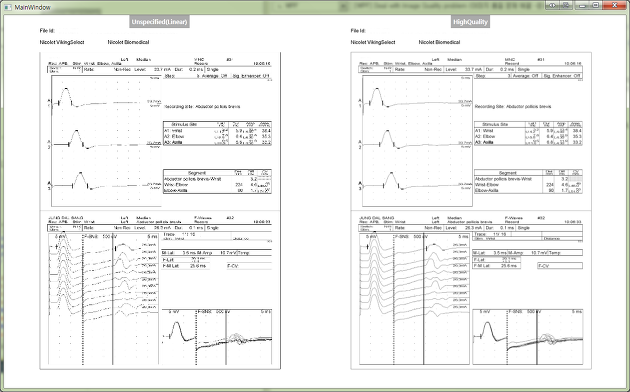The image size is (630, 392).
Task: Click the 'F-CV' field in Unspecified(Linear) report
Action: tap(249, 266)
